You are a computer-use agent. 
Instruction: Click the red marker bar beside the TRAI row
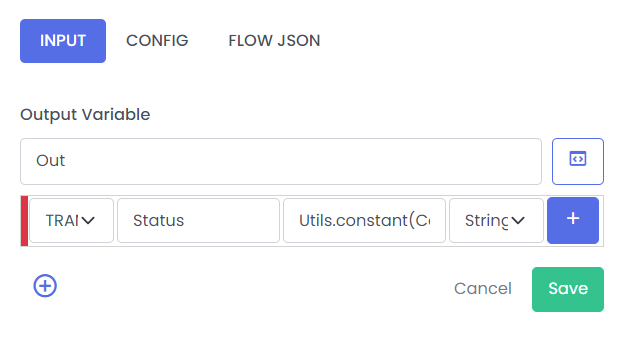(24, 221)
